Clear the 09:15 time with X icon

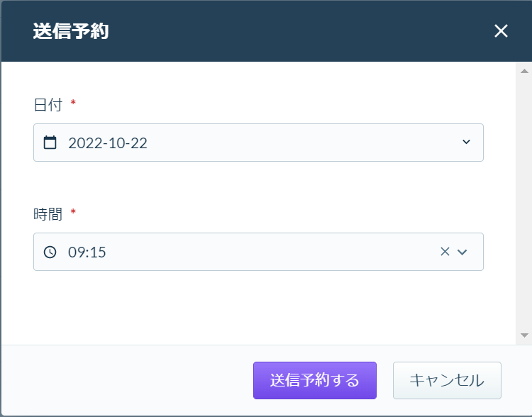[445, 252]
